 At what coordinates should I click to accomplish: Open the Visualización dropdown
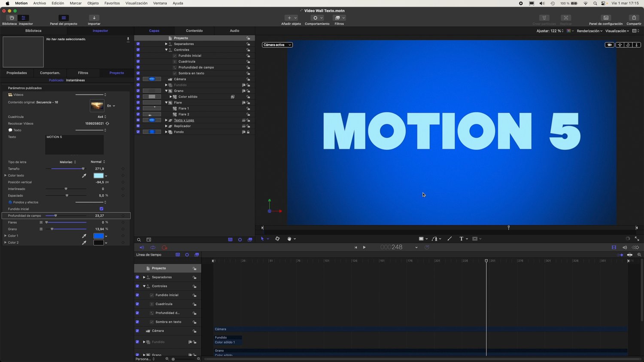point(617,31)
